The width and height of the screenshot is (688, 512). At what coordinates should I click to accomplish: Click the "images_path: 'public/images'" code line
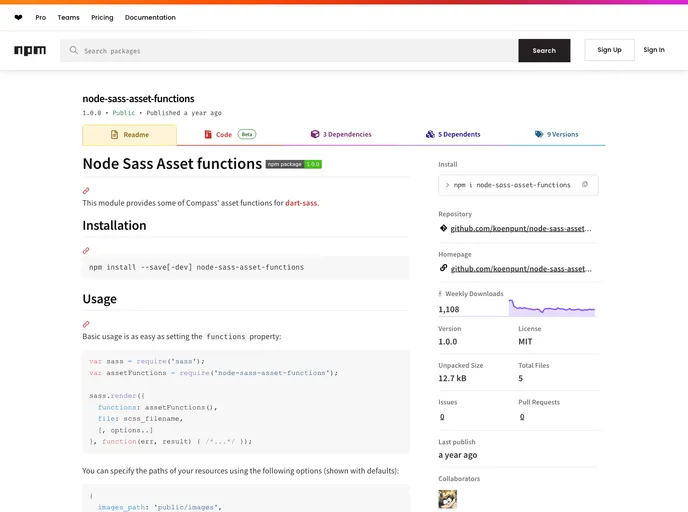click(160, 507)
